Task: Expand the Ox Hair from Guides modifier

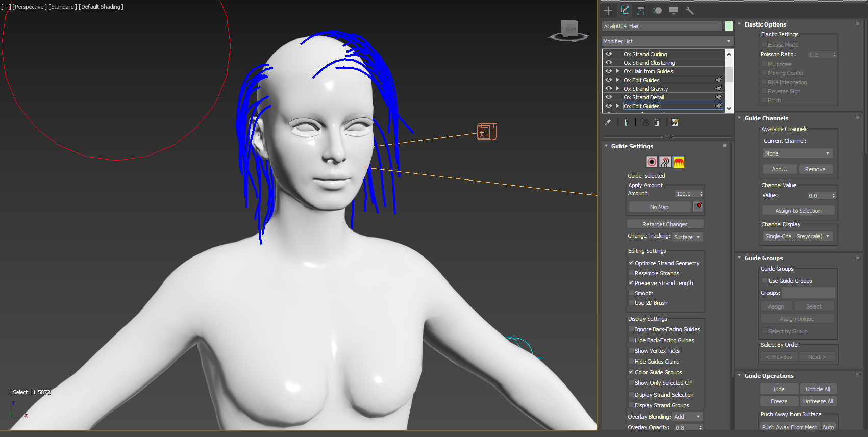Action: (x=618, y=71)
